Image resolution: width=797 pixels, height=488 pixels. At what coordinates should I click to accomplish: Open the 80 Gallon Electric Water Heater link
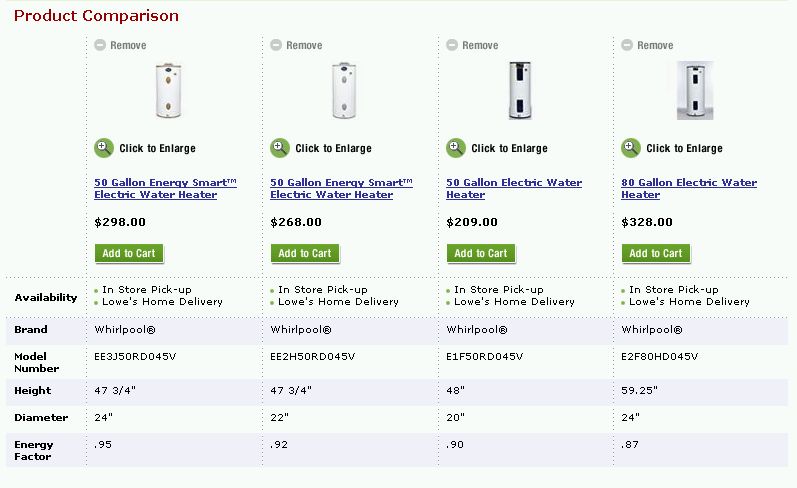pyautogui.click(x=688, y=189)
